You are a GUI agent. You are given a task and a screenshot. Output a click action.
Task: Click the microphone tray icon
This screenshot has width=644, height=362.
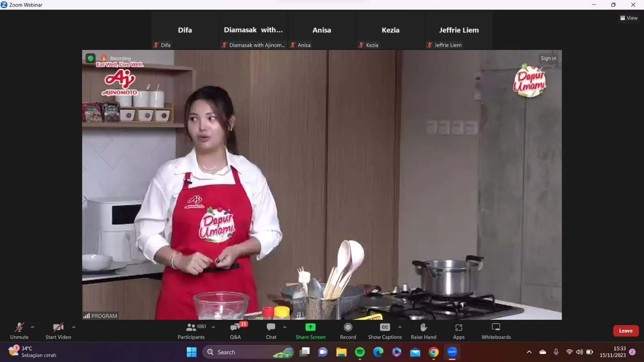(x=556, y=352)
